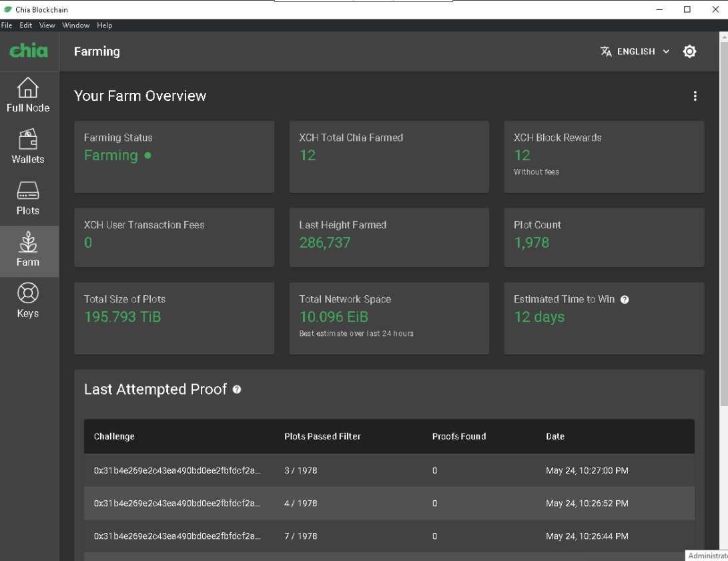728x561 pixels.
Task: Click the Proofs Found column header
Action: pos(458,436)
